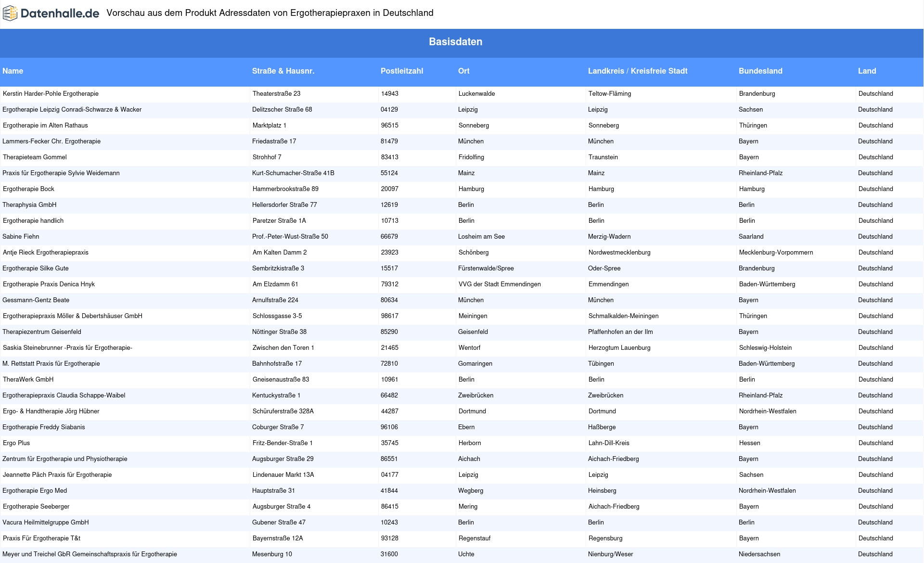
Task: Select Zentrum für Ergotherapie und Physiotherapie
Action: (65, 459)
